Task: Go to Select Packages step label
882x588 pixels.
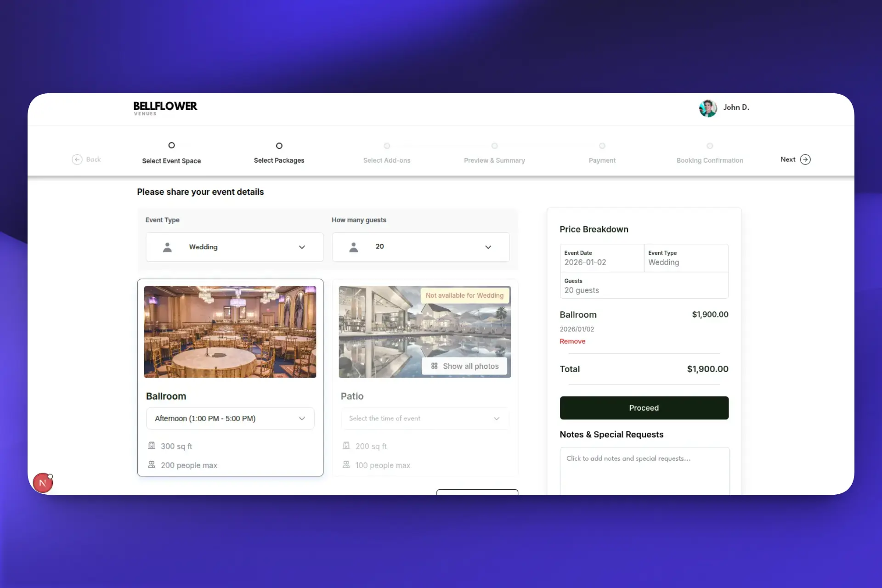Action: (279, 160)
